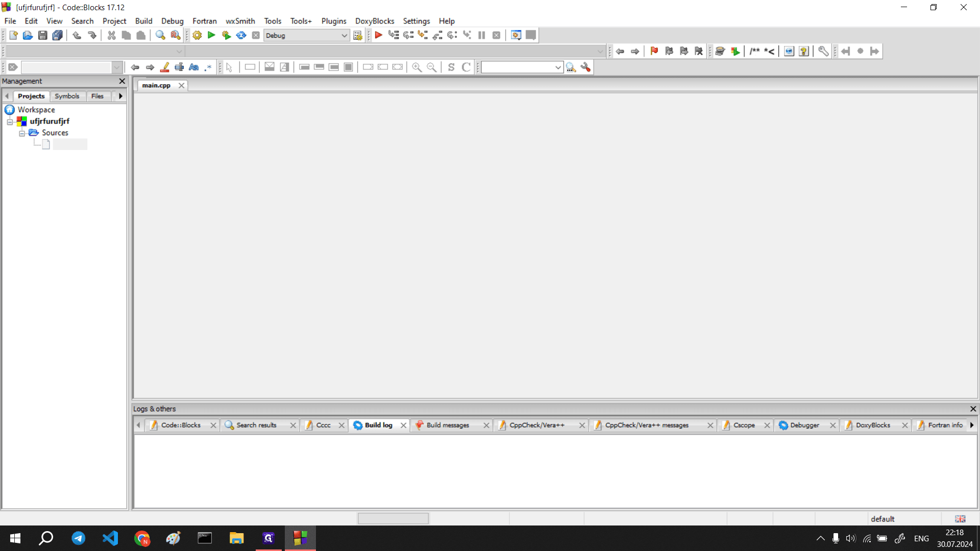Open DoxyBlocks preferences wrench icon

823,51
